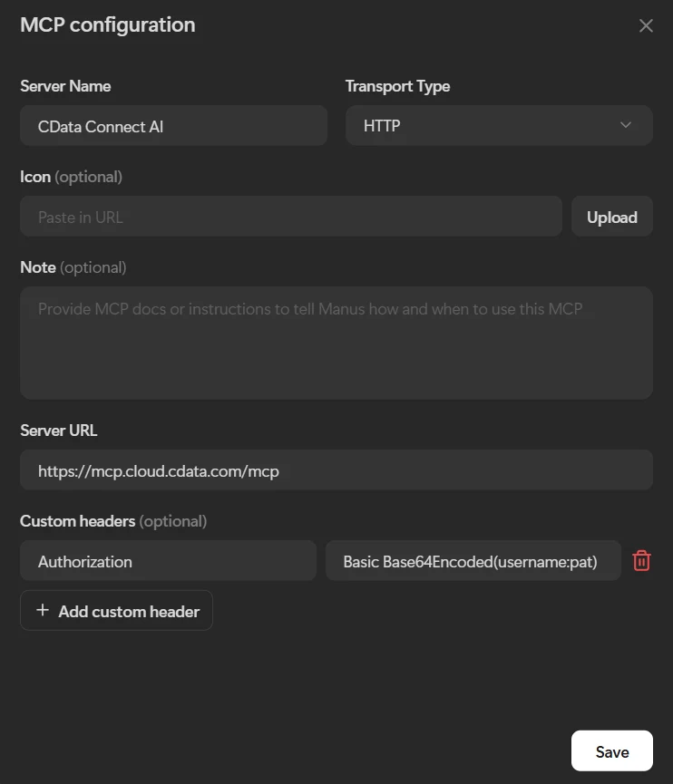This screenshot has width=673, height=784.
Task: Click the Server URL label
Action: pos(58,431)
